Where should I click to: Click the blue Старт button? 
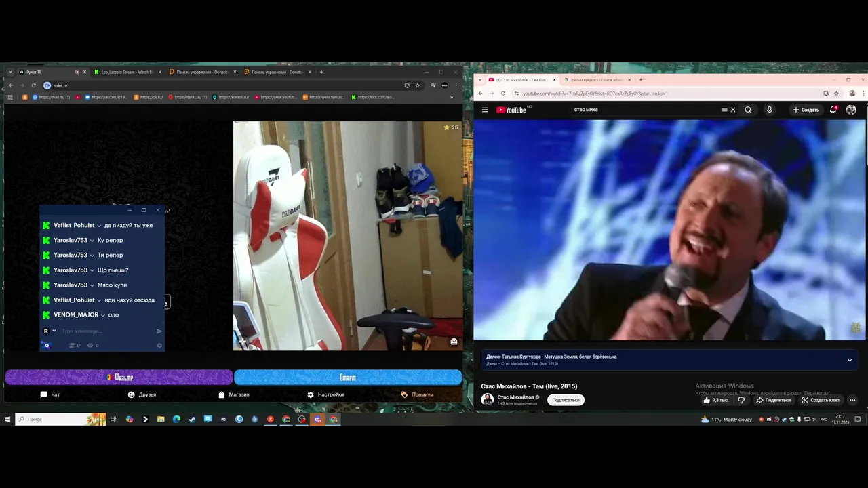[x=348, y=377]
